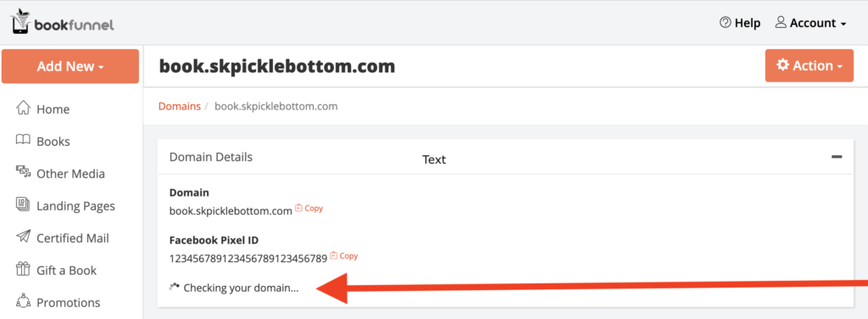868x319 pixels.
Task: Click the user silhouette Account icon
Action: [x=781, y=23]
